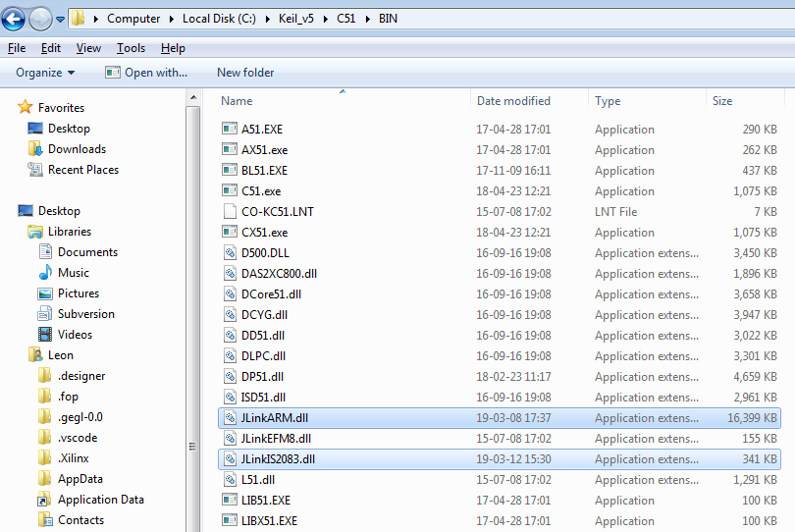
Task: Select the .vscode folder in tree
Action: (x=77, y=438)
